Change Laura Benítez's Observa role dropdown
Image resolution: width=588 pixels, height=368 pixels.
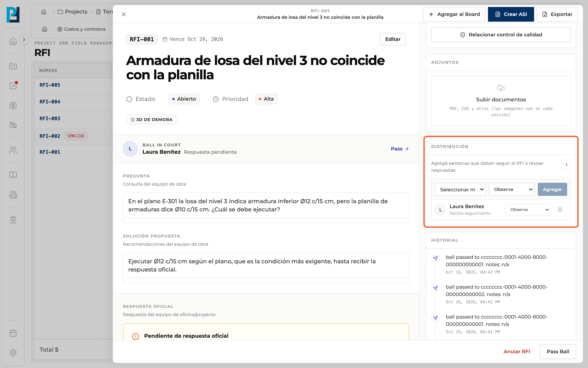pos(528,210)
